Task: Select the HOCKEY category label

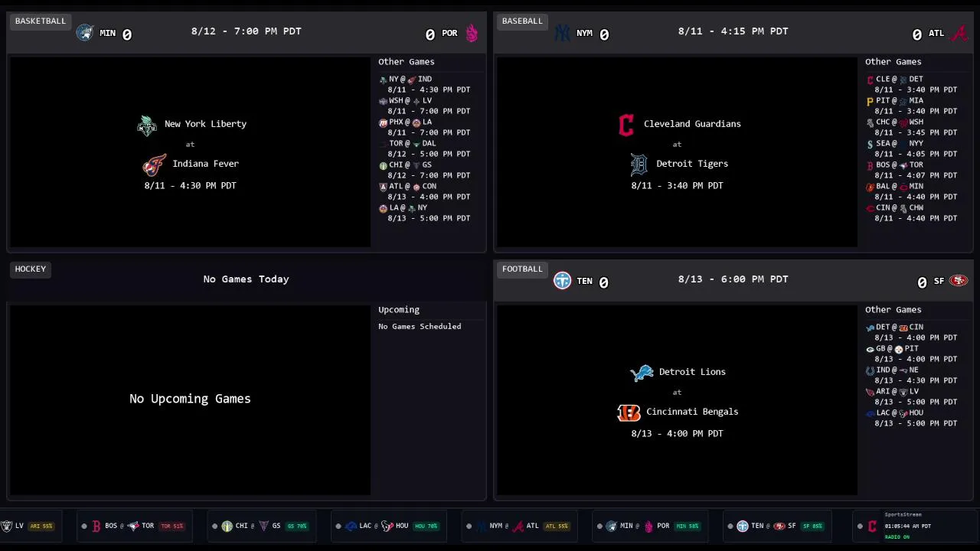Action: pyautogui.click(x=31, y=269)
